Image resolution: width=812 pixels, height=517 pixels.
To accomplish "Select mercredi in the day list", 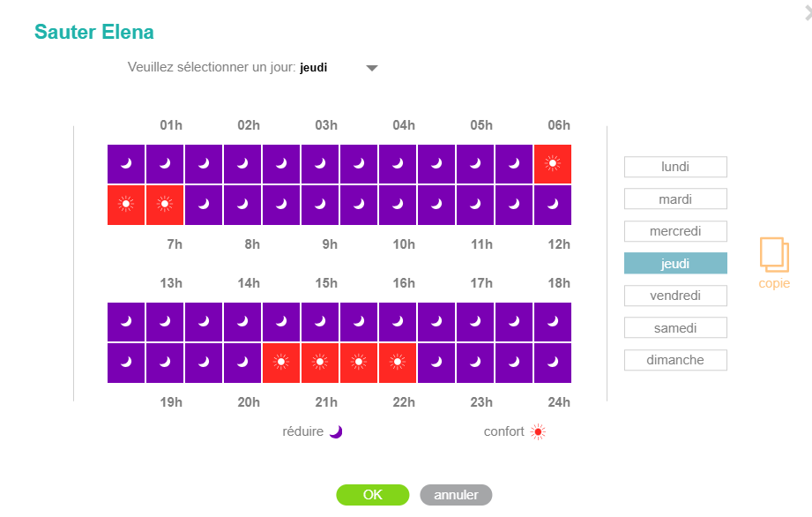I will tap(675, 231).
